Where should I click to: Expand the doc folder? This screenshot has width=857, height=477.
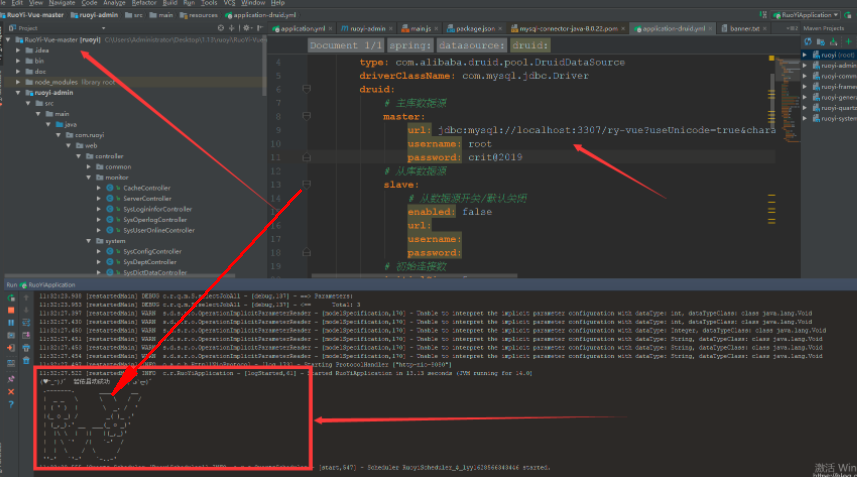point(18,72)
